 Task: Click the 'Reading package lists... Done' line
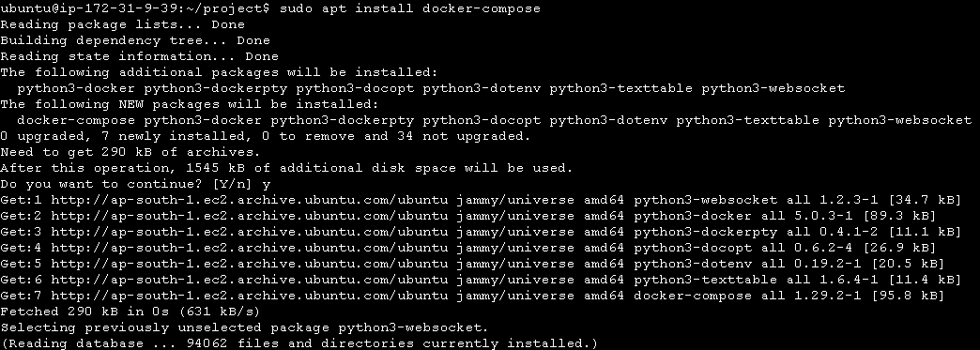coord(122,25)
